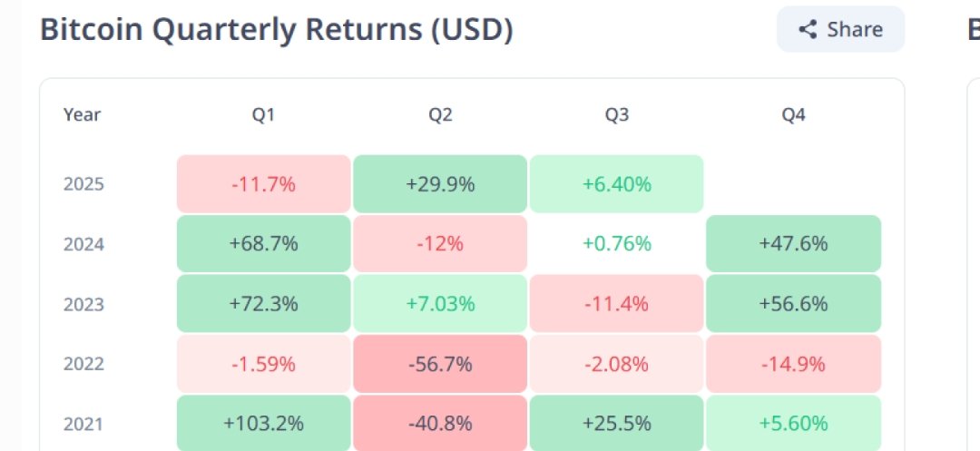Click the share icon glyph

(x=808, y=29)
